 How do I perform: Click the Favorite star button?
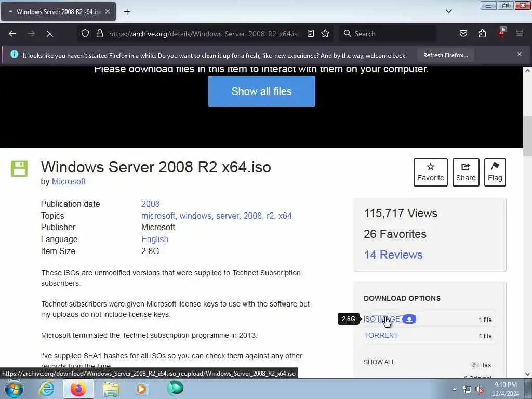point(430,172)
